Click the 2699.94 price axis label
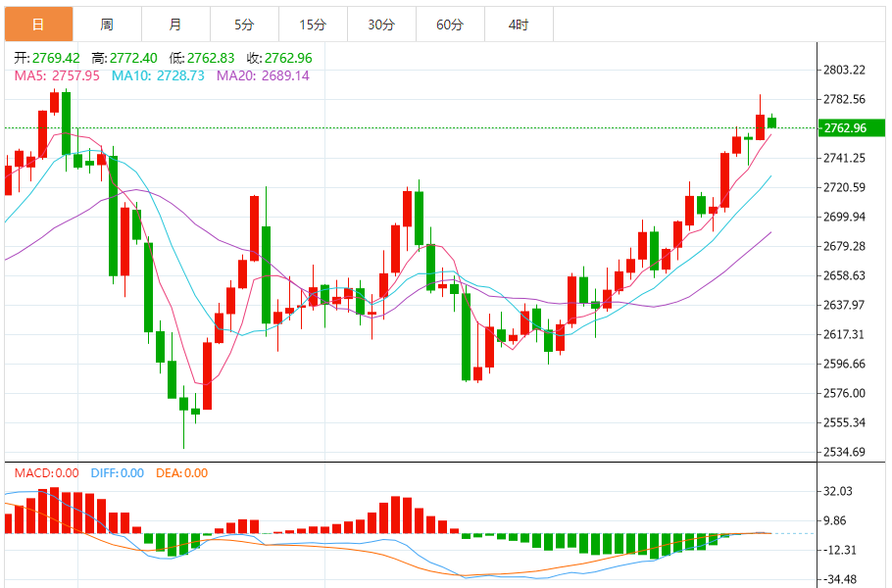The image size is (892, 588). pos(844,217)
